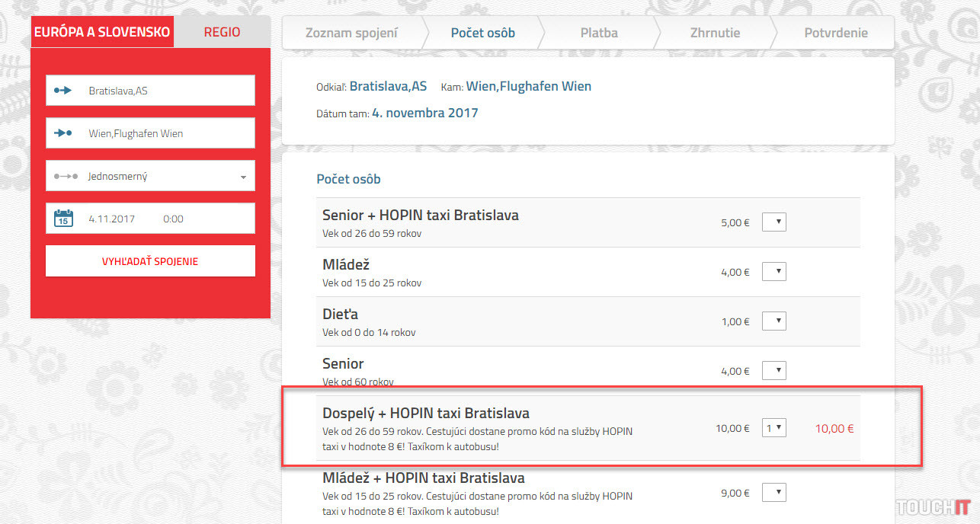This screenshot has width=980, height=524.
Task: Expand the Jednosmerný trip type dropdown
Action: (243, 177)
